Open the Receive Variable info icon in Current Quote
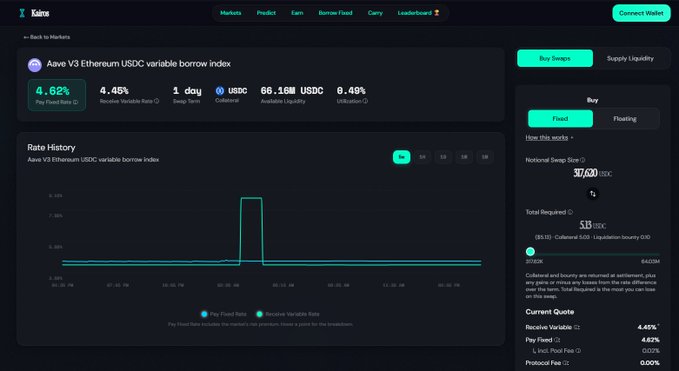 coord(577,327)
